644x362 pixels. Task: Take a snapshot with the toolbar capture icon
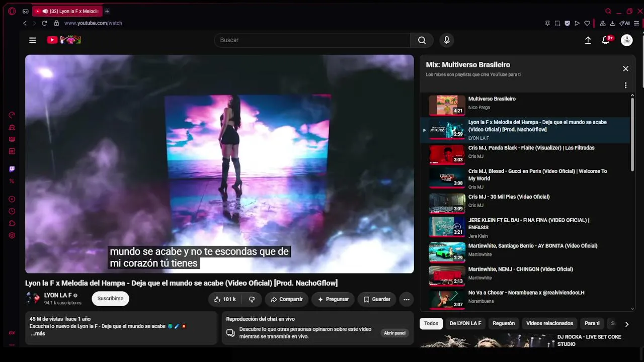point(557,23)
